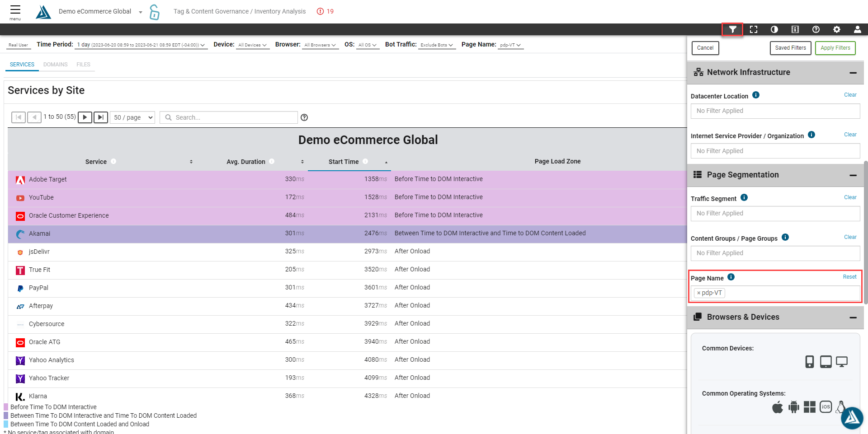Open the site selector dropdown arrow

coord(141,12)
